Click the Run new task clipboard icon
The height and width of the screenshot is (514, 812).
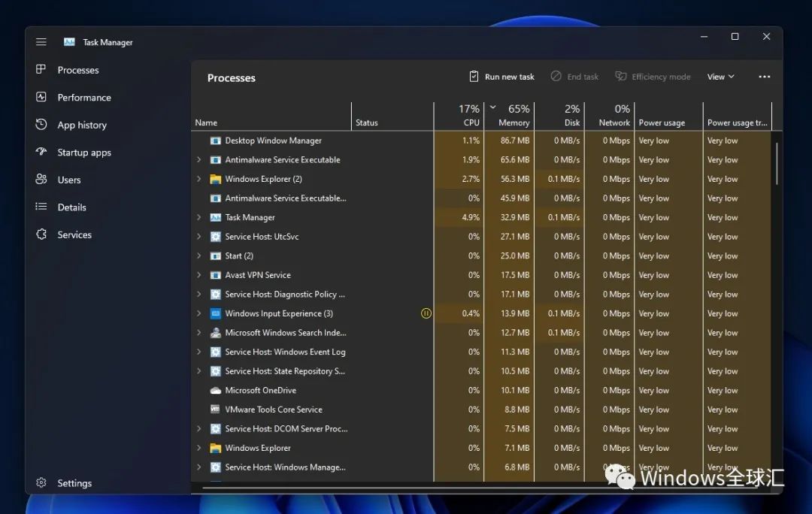click(x=474, y=76)
